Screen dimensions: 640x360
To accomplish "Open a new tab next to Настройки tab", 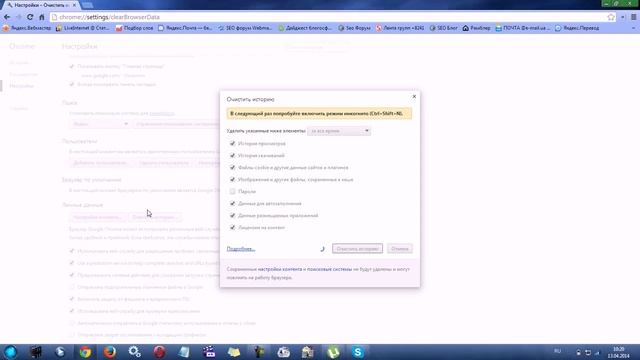I will coord(87,5).
